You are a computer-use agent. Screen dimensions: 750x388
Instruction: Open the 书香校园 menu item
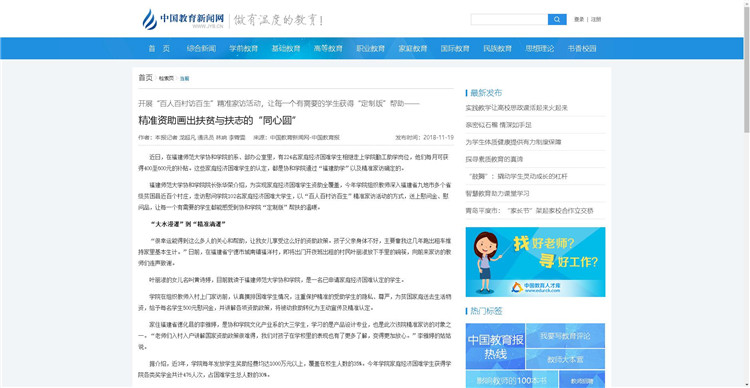pyautogui.click(x=582, y=48)
